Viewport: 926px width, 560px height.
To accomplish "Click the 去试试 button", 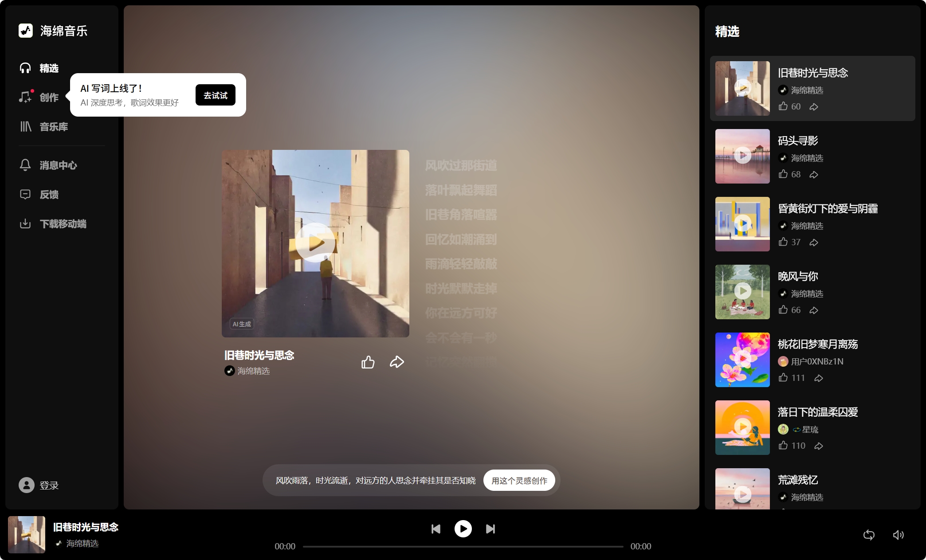I will pos(216,95).
